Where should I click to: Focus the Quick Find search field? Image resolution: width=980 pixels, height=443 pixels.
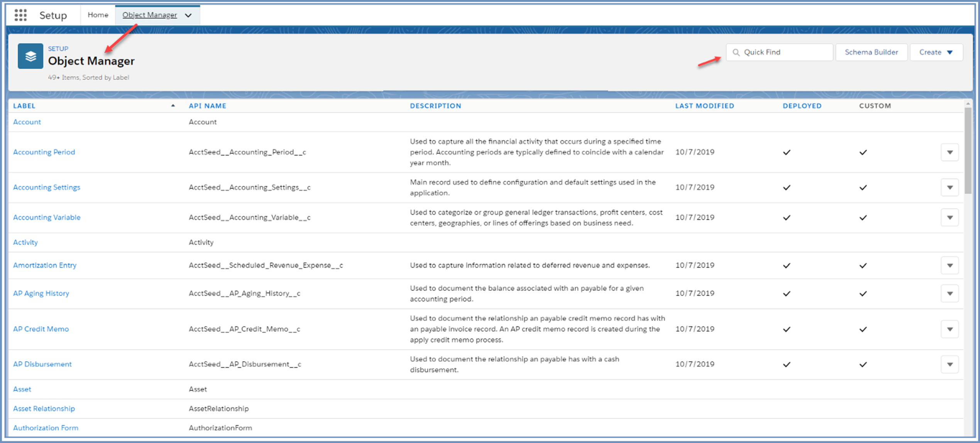tap(779, 52)
